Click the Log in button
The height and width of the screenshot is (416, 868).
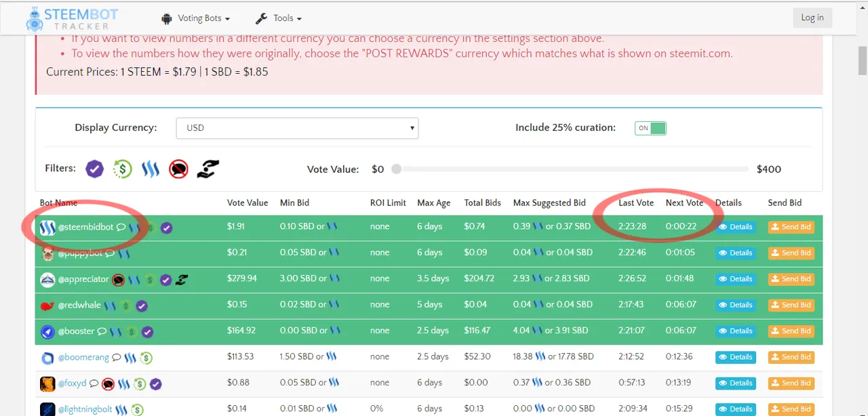[812, 18]
